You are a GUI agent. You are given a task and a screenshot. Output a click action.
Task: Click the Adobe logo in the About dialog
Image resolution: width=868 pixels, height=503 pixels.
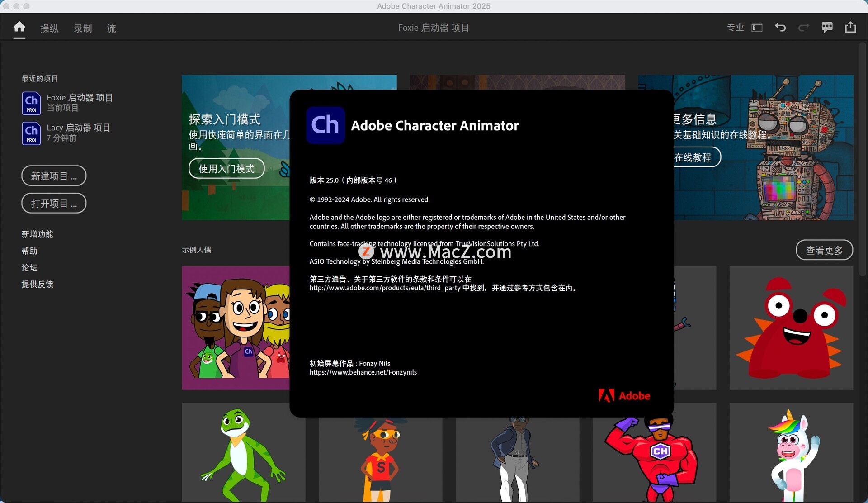click(x=624, y=396)
